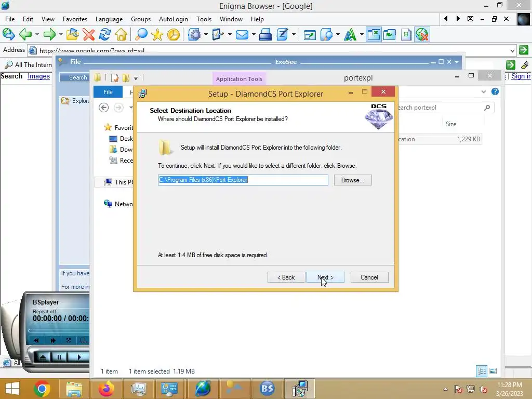Open the Back arrow dropdown in browser toolbar
This screenshot has width=532, height=399.
point(37,34)
